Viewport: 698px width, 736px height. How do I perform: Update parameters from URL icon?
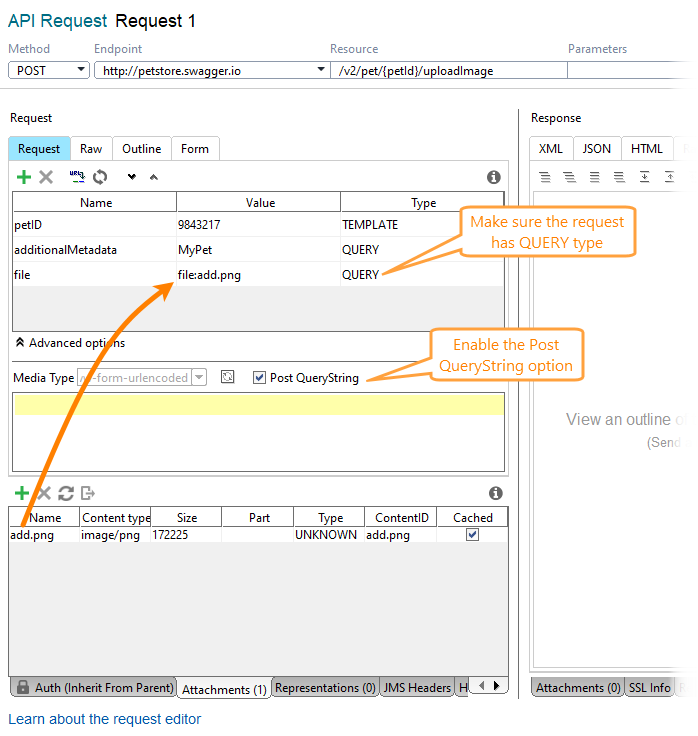(77, 176)
